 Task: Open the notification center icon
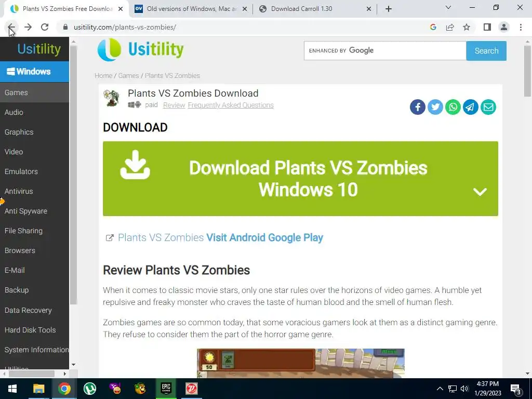coord(516,389)
